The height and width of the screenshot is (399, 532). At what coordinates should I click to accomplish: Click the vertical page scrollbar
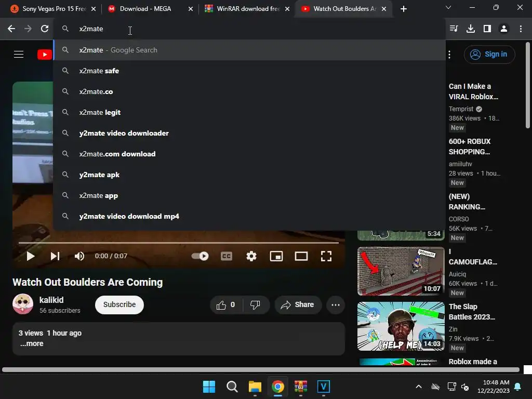pyautogui.click(x=528, y=85)
